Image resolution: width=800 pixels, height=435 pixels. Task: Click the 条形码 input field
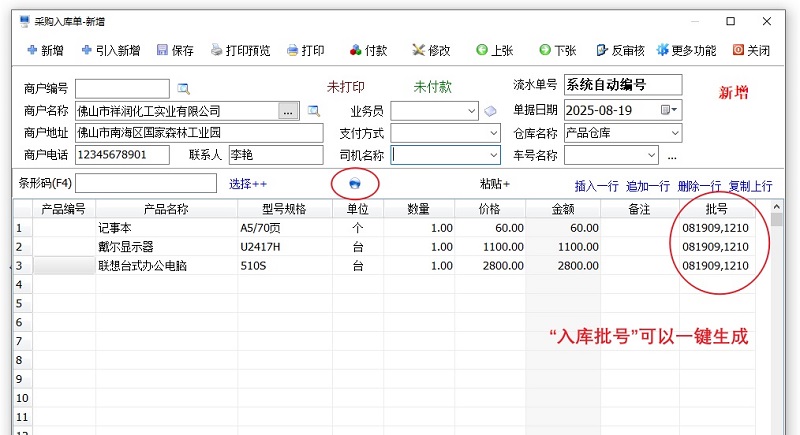click(146, 183)
